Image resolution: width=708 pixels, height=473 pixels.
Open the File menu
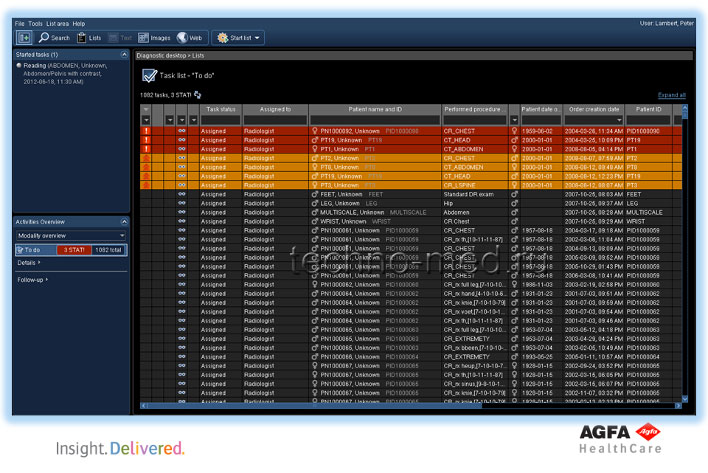pos(19,22)
